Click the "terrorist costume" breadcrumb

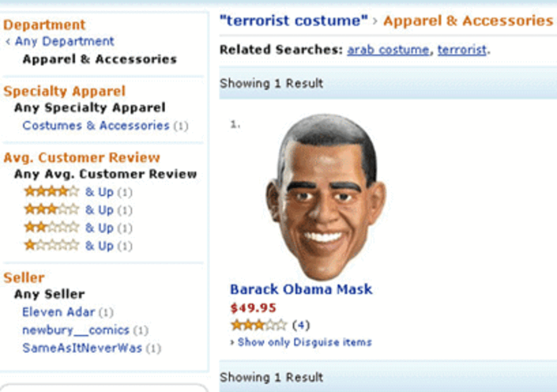point(294,21)
